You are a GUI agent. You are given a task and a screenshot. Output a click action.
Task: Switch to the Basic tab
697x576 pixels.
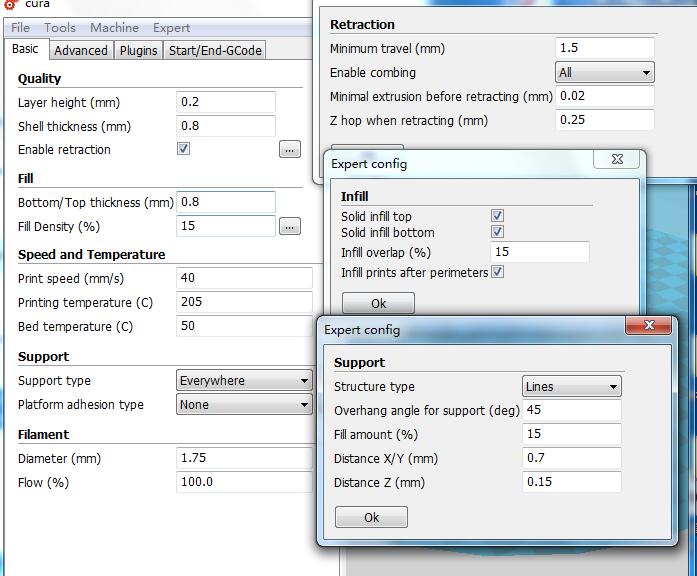coord(25,49)
